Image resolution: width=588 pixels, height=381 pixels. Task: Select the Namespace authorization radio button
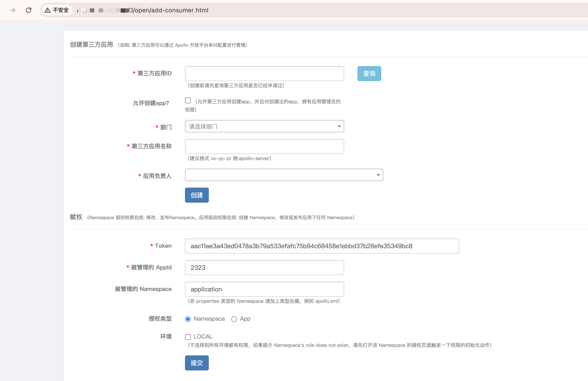pos(188,319)
